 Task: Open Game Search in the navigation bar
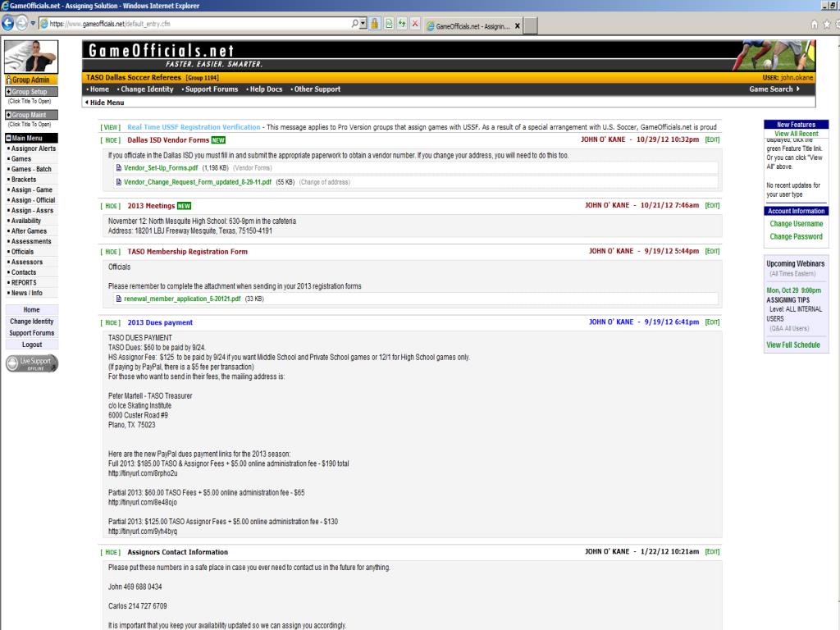(x=774, y=89)
